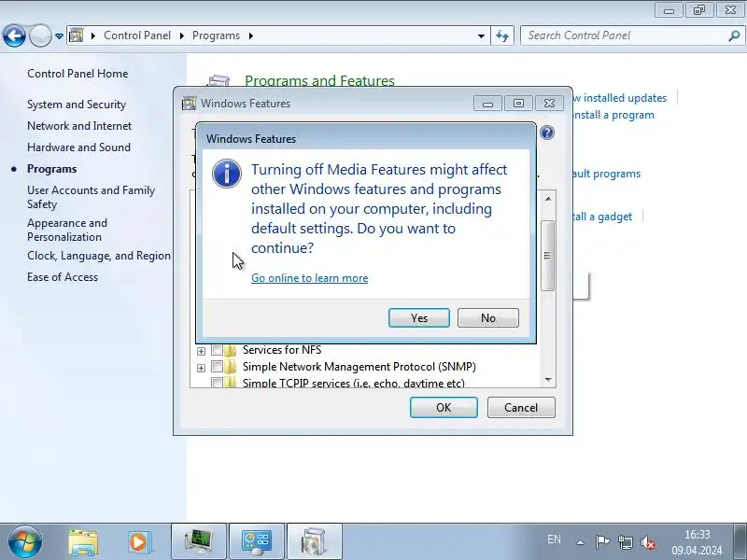Image resolution: width=747 pixels, height=560 pixels.
Task: Select Control Panel in the breadcrumb
Action: tap(137, 35)
